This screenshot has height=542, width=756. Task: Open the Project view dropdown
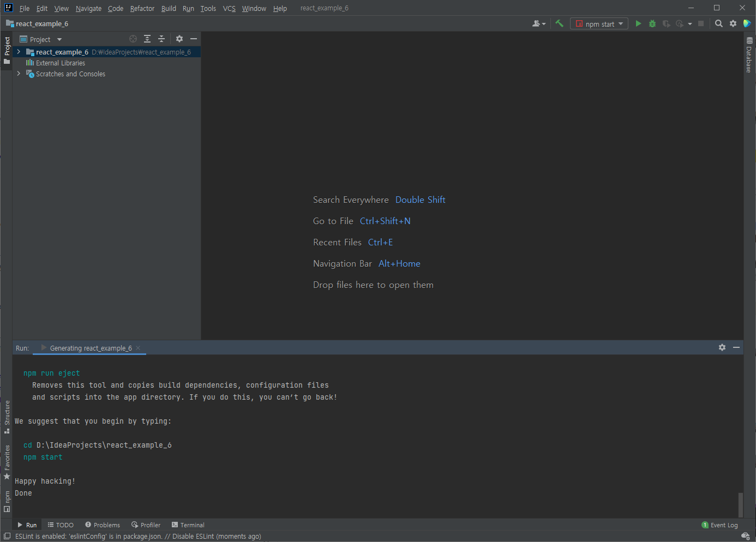(x=59, y=39)
